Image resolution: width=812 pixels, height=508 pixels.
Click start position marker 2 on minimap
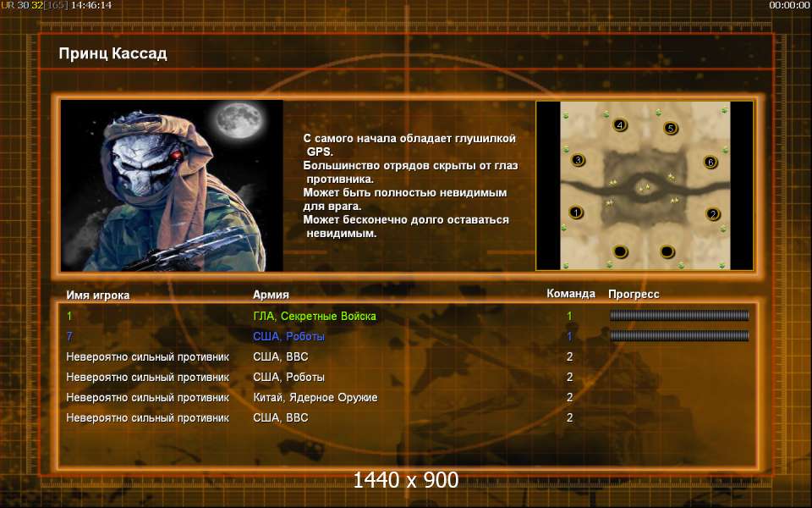click(713, 213)
